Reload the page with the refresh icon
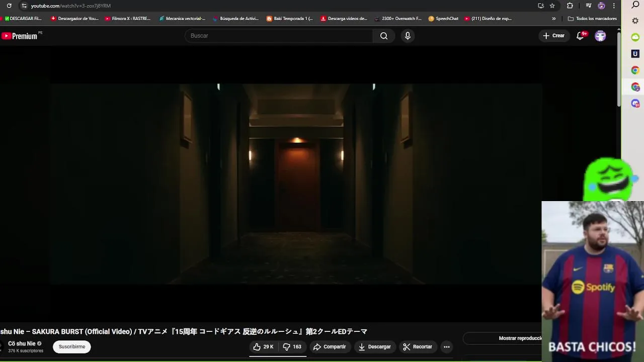 click(x=9, y=6)
